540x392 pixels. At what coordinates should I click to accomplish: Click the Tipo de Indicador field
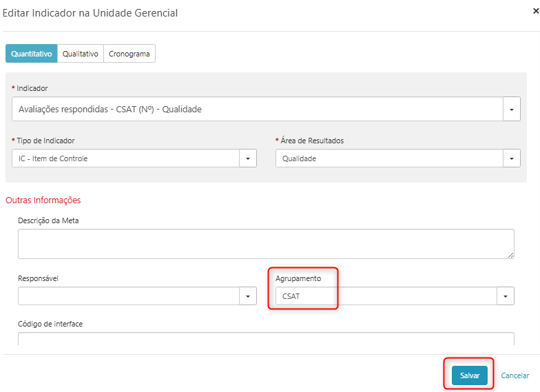[125, 158]
